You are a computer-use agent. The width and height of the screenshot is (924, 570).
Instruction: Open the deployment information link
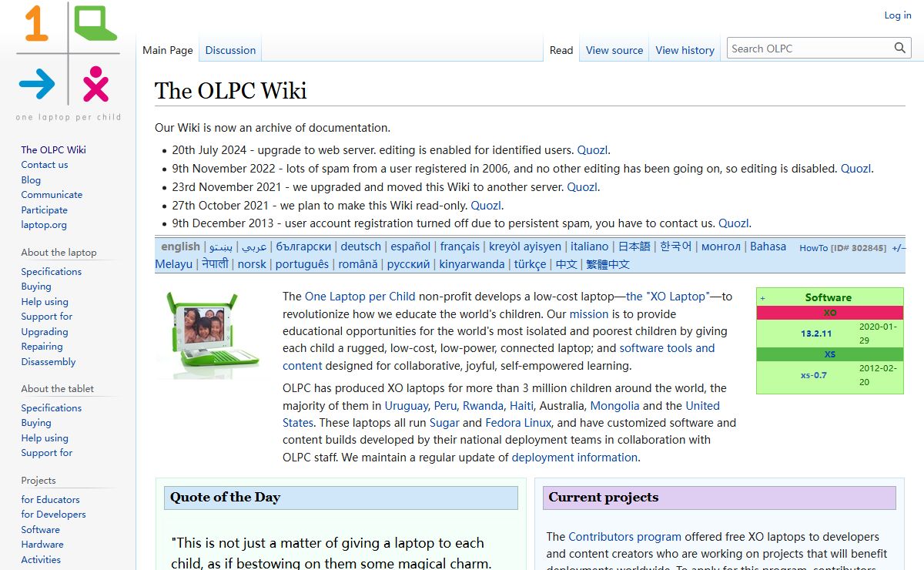pos(574,457)
